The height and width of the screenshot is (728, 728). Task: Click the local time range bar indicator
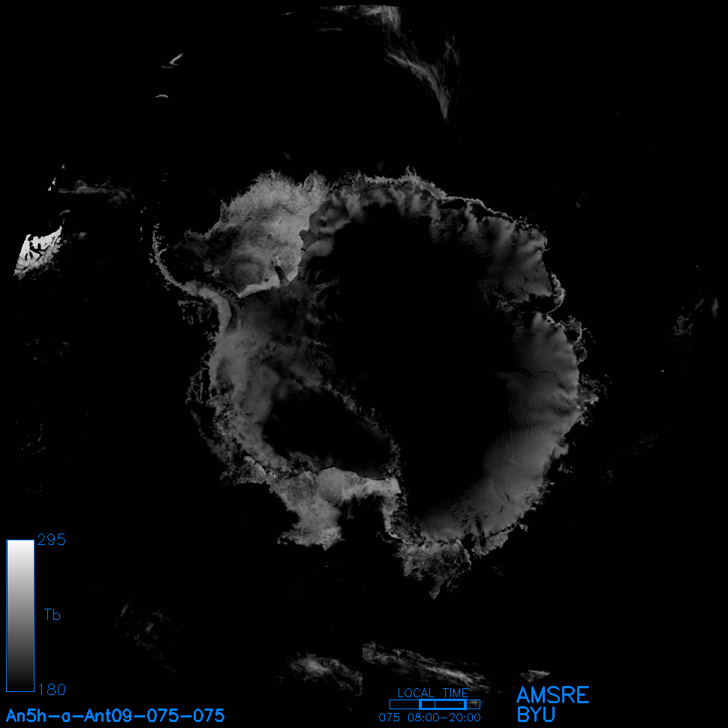pos(435,704)
